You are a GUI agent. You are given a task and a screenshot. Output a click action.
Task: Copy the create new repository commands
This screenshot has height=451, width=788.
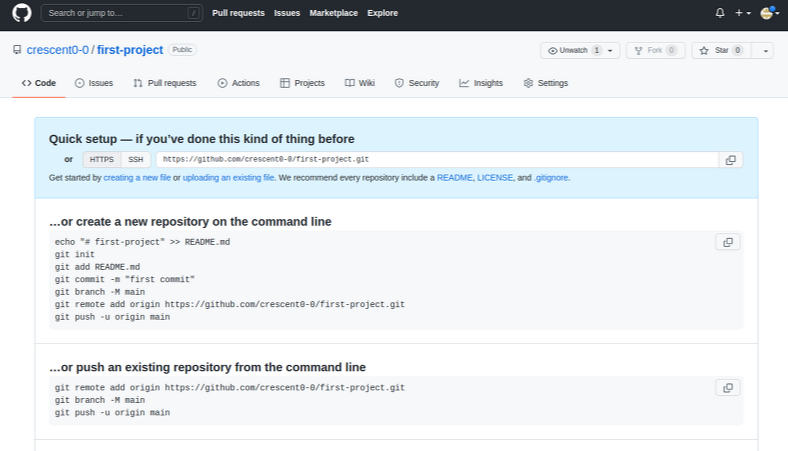pos(728,242)
